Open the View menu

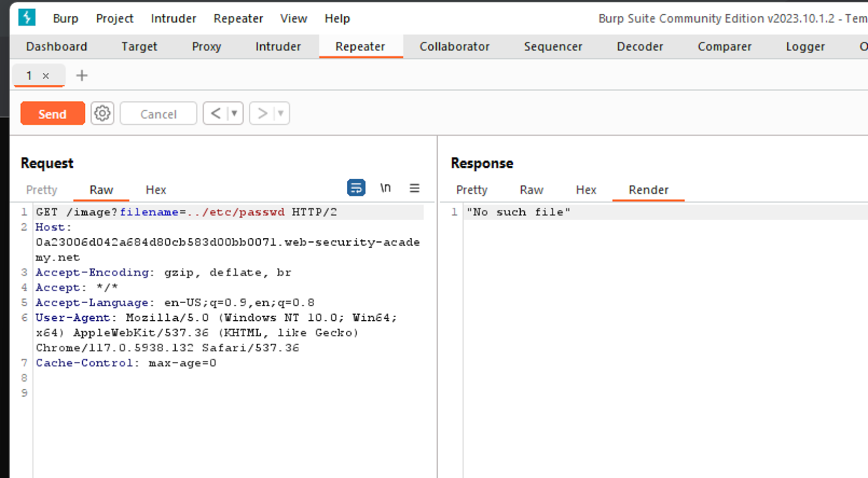click(293, 18)
